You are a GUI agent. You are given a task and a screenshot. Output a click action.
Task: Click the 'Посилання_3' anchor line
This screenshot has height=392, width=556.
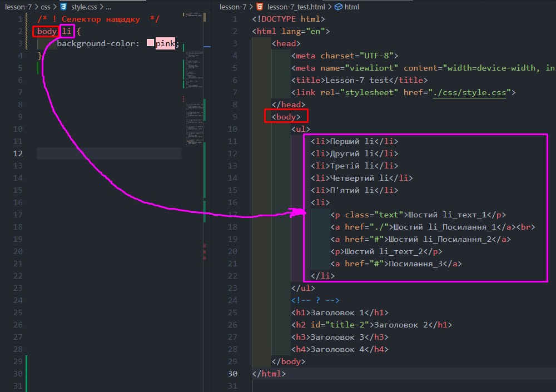[396, 264]
